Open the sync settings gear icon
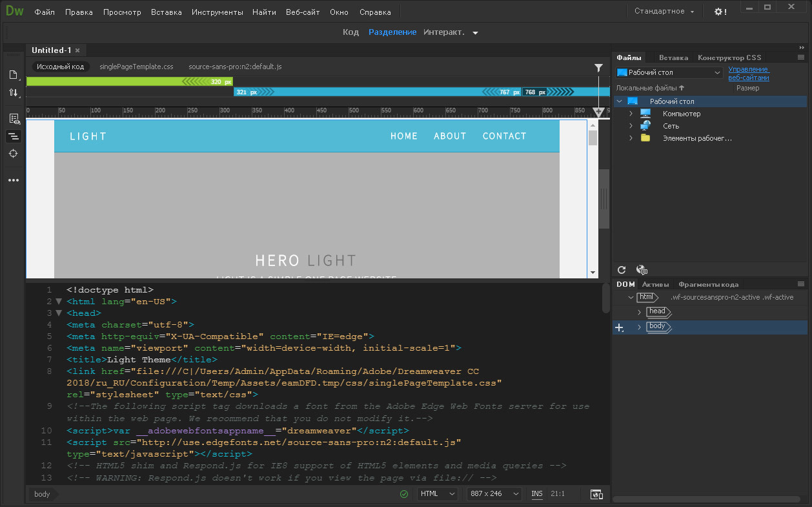This screenshot has width=812, height=507. tap(720, 12)
